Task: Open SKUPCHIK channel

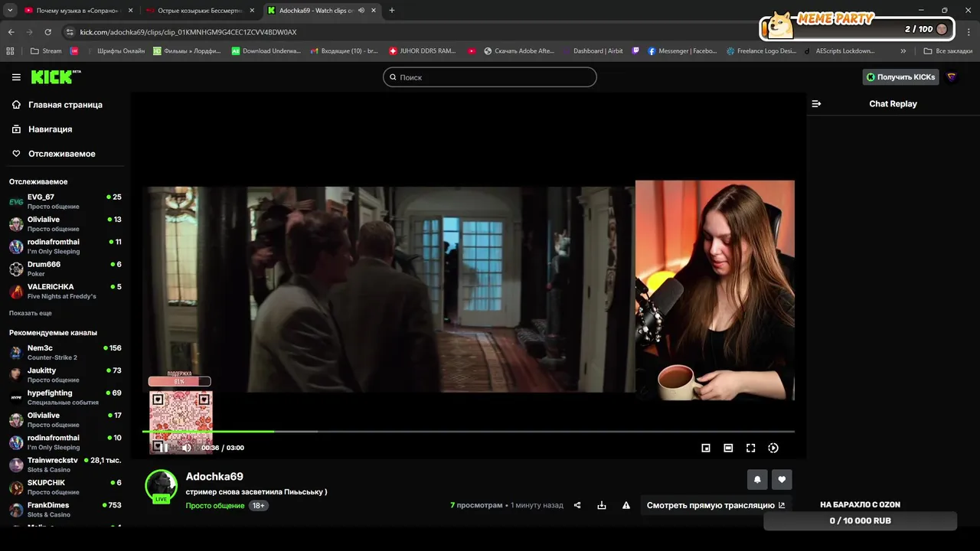Action: (x=65, y=487)
